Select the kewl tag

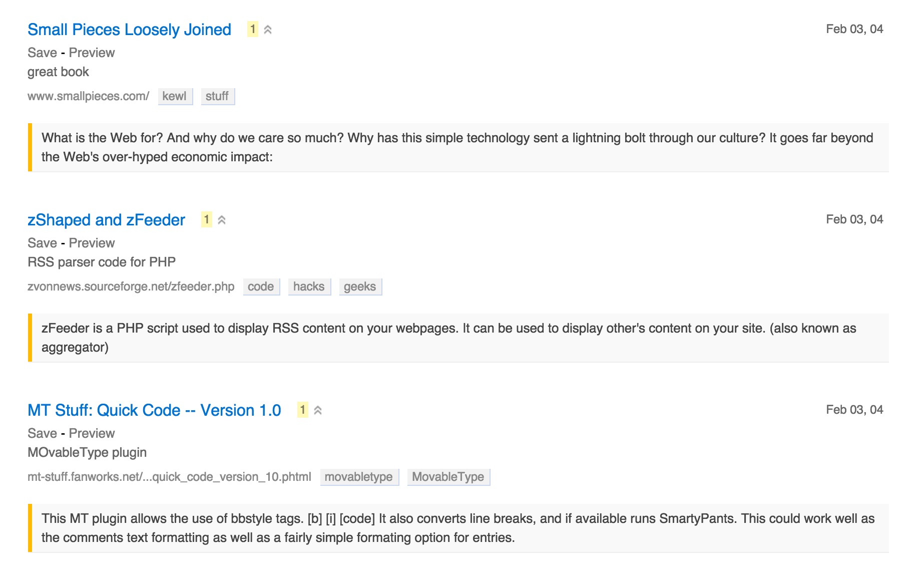click(x=175, y=96)
